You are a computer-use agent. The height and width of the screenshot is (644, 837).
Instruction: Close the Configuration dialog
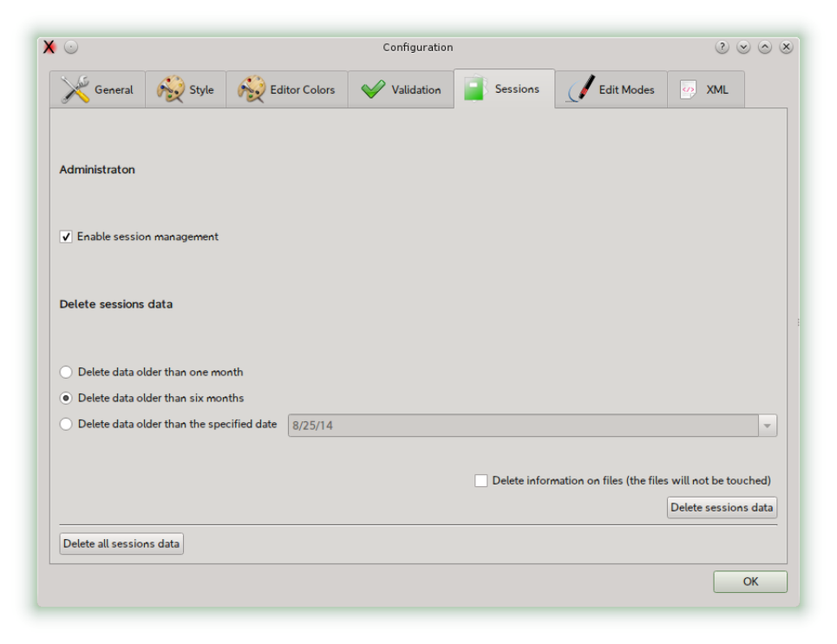[x=786, y=47]
